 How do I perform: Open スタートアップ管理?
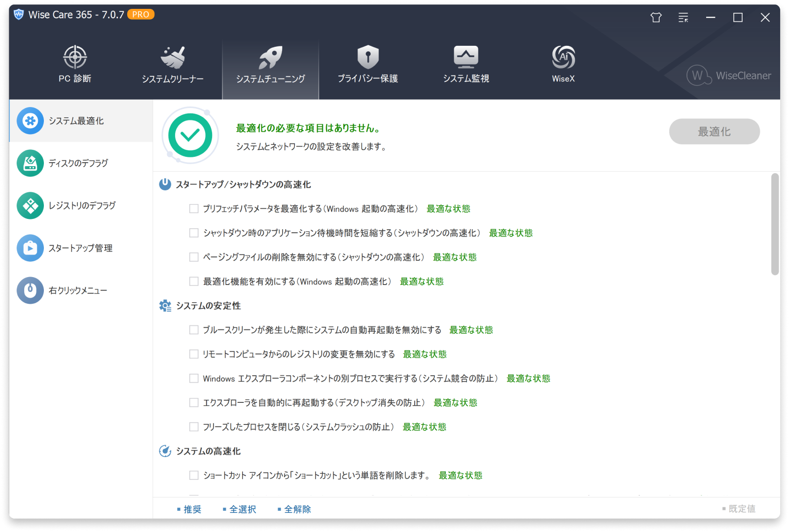[80, 248]
